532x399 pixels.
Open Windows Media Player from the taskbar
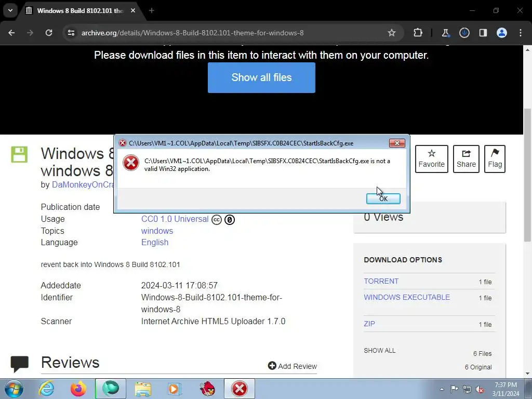click(x=175, y=389)
